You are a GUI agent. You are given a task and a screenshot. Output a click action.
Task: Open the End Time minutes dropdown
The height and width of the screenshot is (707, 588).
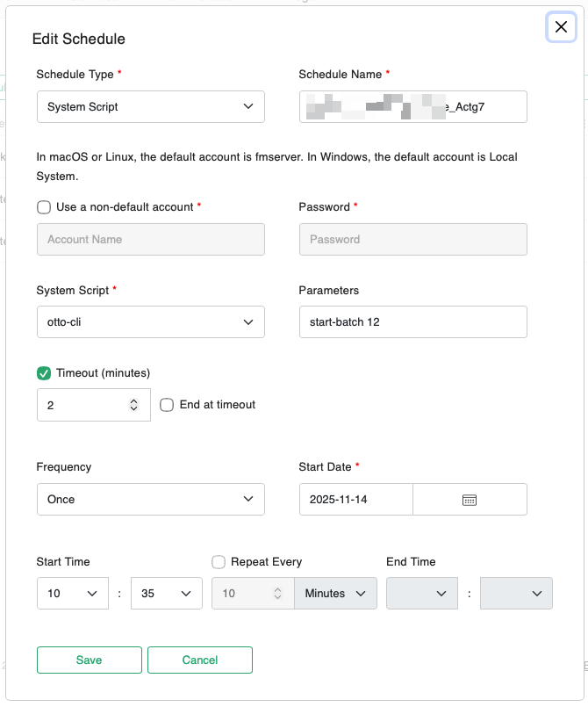click(x=516, y=593)
